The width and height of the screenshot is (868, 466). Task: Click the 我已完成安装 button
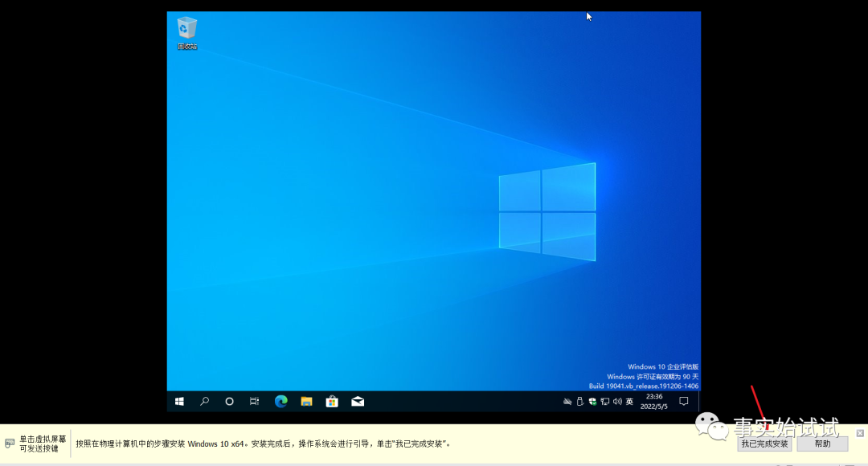pos(764,444)
